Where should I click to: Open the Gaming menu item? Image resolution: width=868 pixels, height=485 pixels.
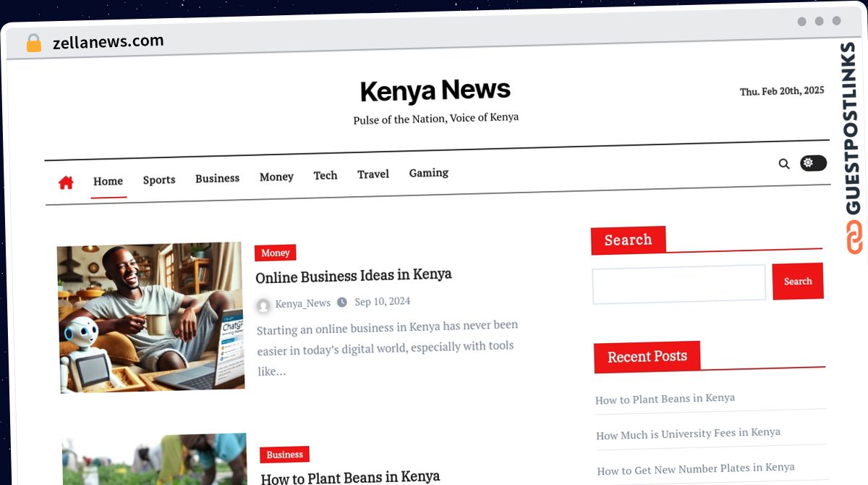[x=429, y=172]
